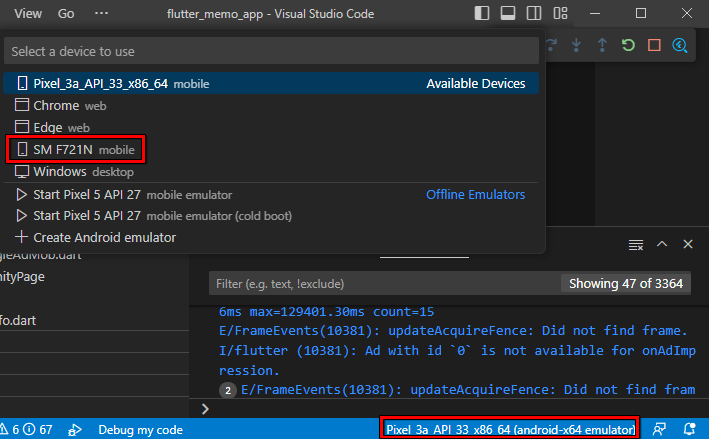Click the repeated-count badge '2' on log

coord(228,390)
